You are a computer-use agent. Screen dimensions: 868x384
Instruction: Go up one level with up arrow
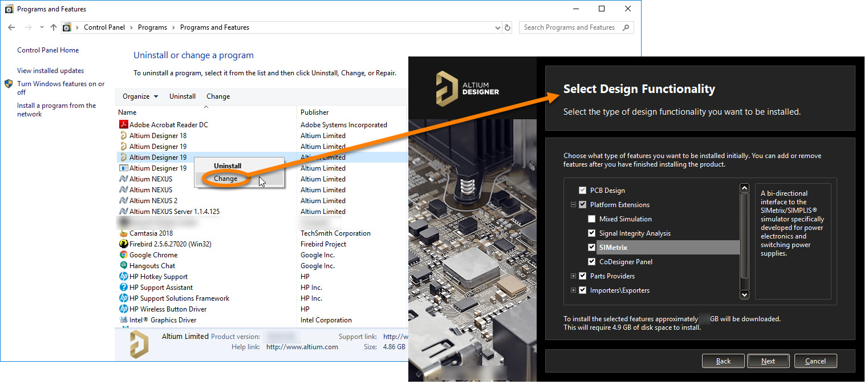click(54, 27)
